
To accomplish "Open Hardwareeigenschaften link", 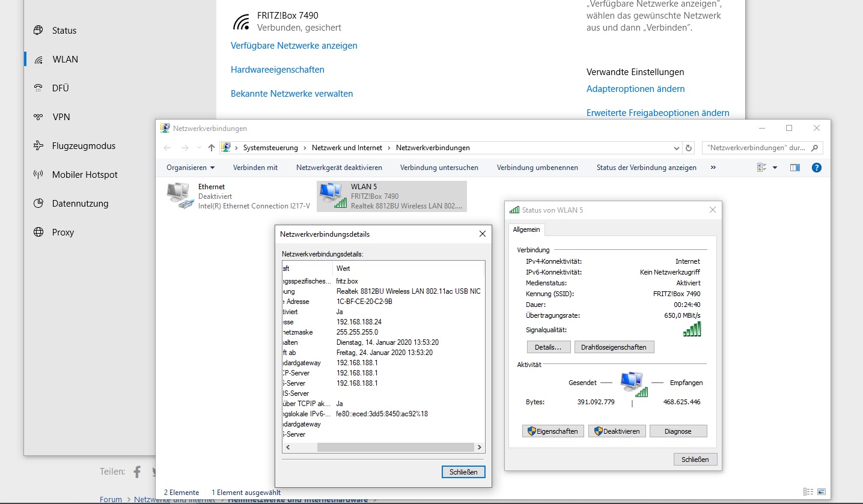I will (278, 70).
